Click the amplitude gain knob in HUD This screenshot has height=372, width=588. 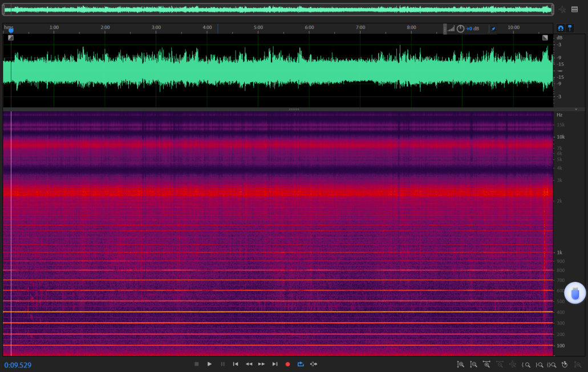[x=460, y=29]
